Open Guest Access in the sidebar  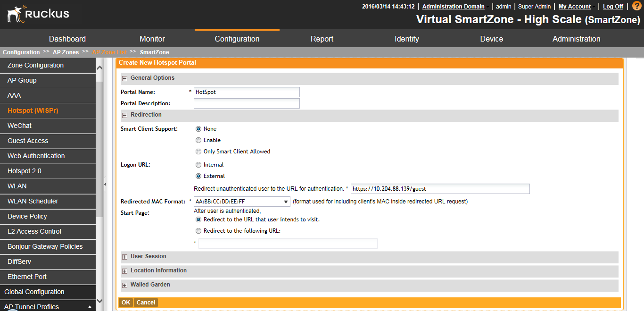tap(48, 141)
